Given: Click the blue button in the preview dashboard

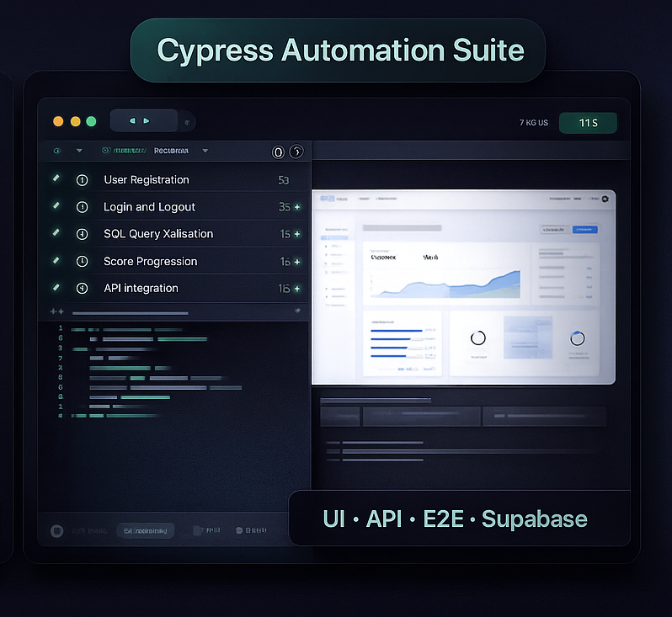Looking at the screenshot, I should 585,230.
